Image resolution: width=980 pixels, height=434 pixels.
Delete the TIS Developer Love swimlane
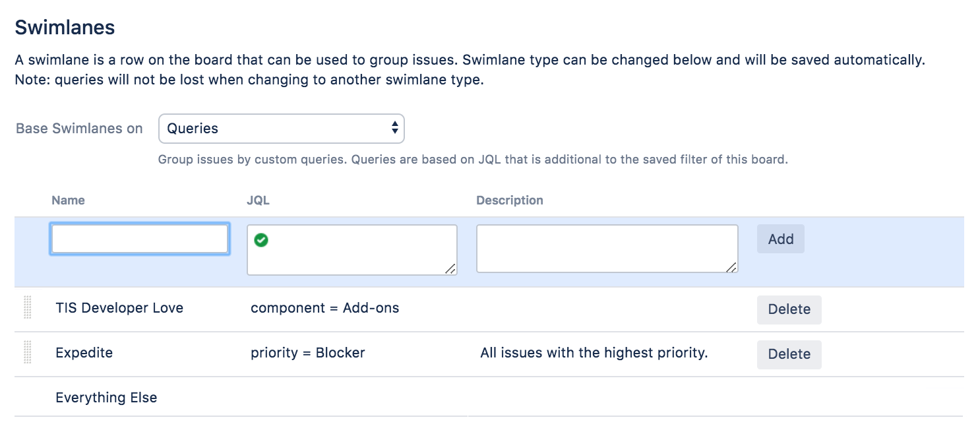coord(789,309)
